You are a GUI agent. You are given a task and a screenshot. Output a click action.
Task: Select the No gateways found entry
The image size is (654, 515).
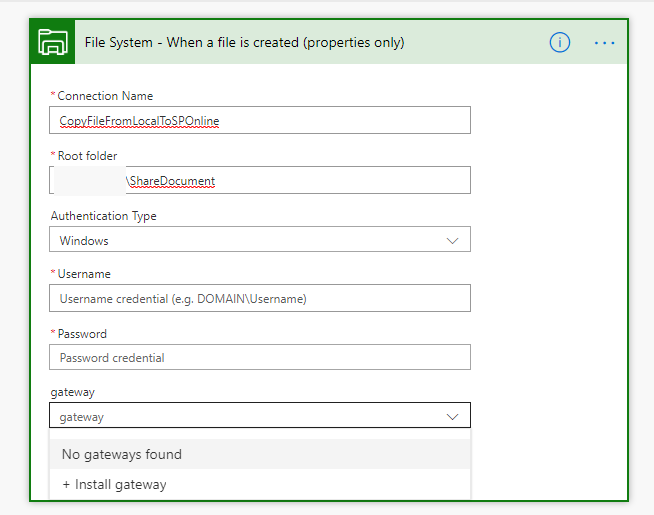pyautogui.click(x=260, y=454)
